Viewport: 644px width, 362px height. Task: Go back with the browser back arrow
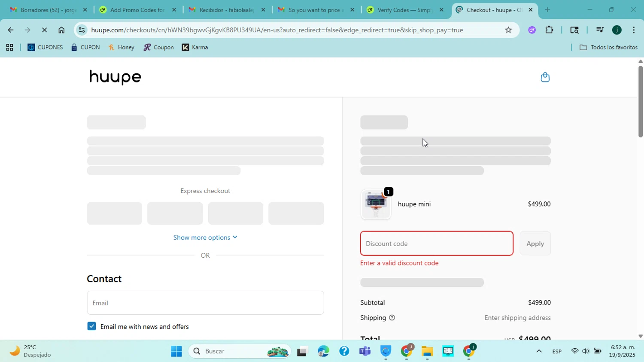tap(10, 30)
